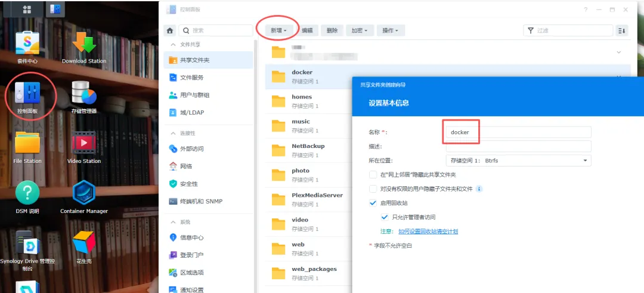
Task: Open 如何设置回收站清空计划 link
Action: 428,232
